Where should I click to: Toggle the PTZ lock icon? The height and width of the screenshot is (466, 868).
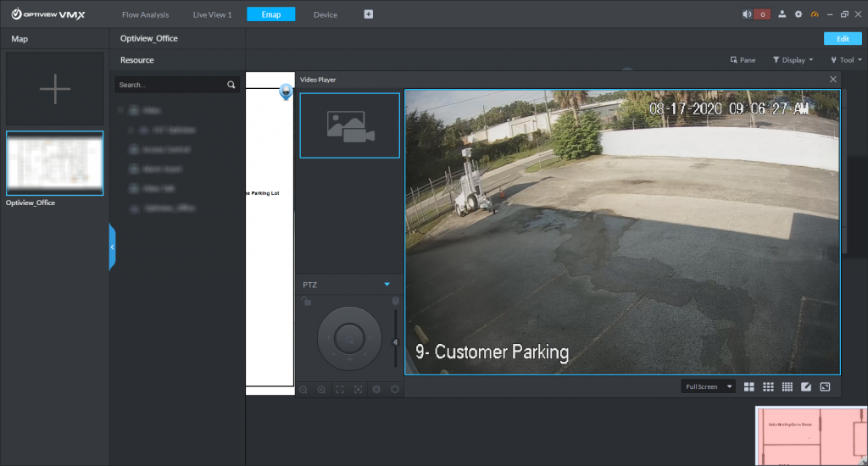click(x=307, y=302)
